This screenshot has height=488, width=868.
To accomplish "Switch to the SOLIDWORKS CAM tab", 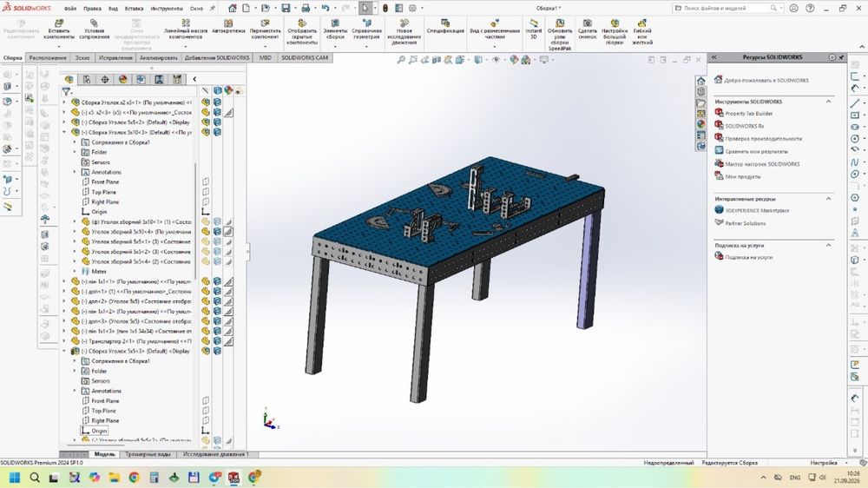I will click(305, 57).
